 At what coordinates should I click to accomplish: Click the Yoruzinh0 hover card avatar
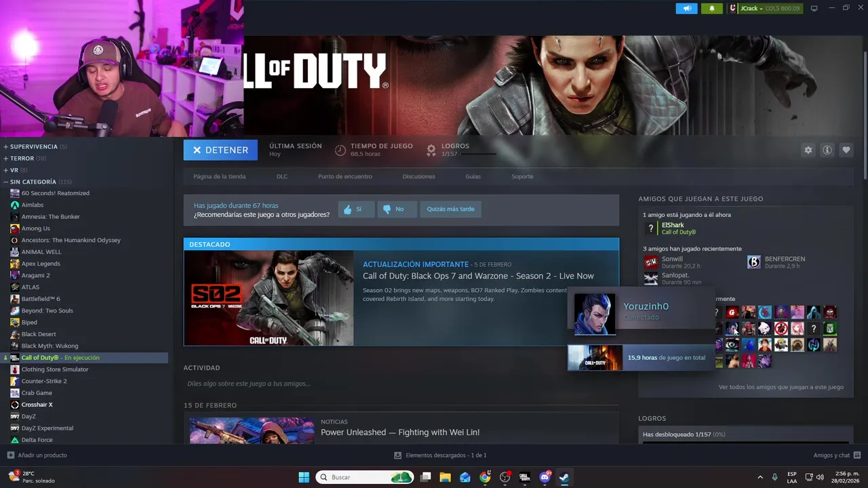point(595,314)
